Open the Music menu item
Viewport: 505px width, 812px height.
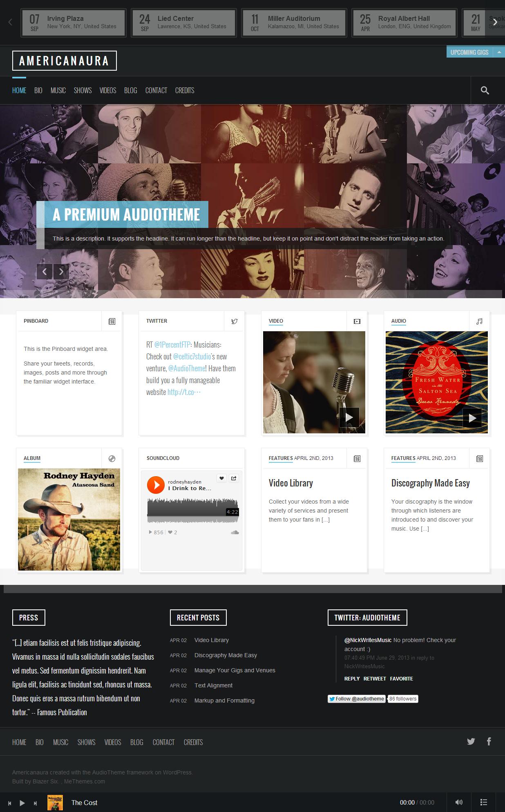point(58,90)
